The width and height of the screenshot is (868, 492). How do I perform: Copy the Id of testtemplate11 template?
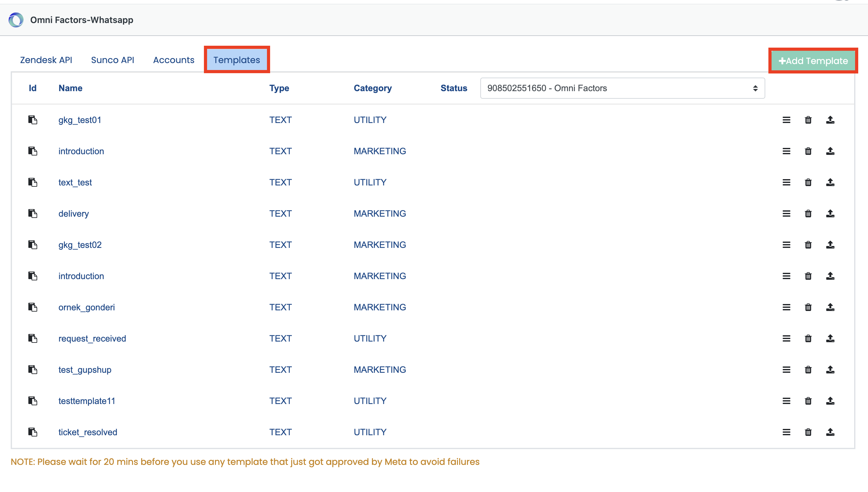33,401
